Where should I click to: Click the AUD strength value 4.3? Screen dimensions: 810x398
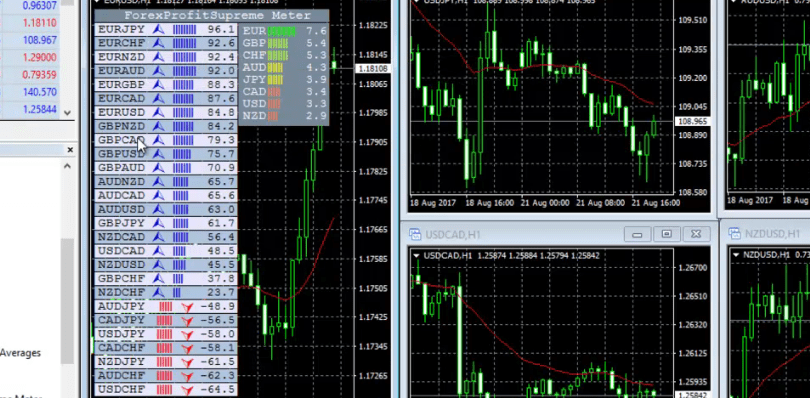(x=316, y=68)
